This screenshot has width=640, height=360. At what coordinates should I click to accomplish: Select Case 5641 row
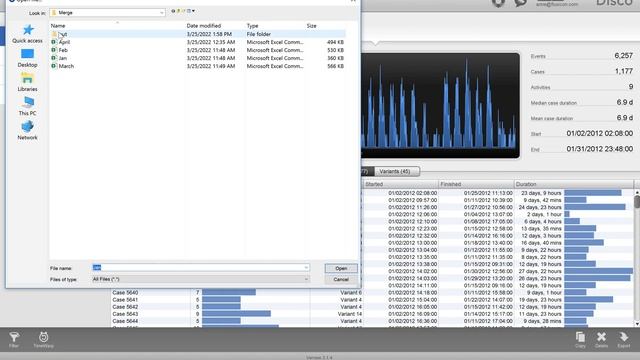pyautogui.click(x=237, y=300)
